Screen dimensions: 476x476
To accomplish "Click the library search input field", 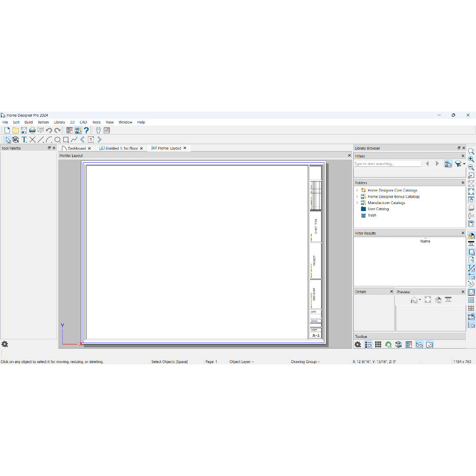I will (x=387, y=164).
